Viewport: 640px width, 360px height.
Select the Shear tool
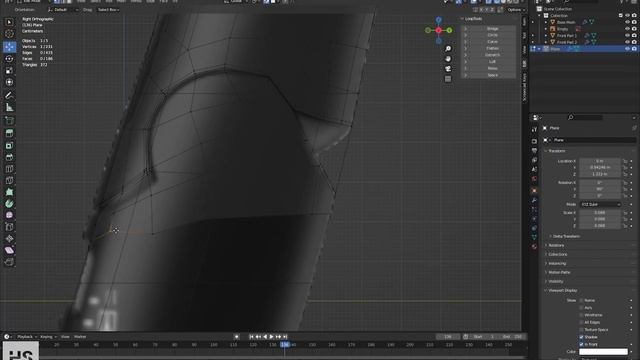tap(9, 250)
